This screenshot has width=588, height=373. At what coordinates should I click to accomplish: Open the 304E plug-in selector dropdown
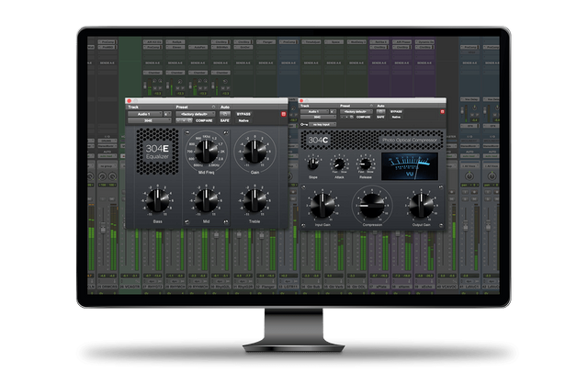click(x=149, y=120)
